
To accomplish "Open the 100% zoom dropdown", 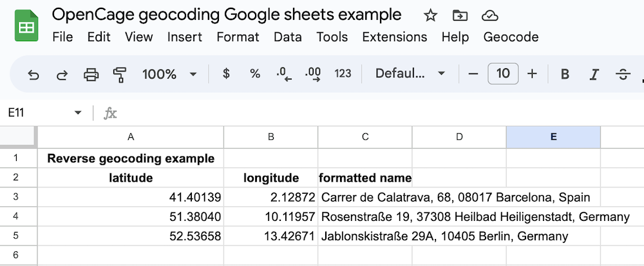I will click(169, 74).
